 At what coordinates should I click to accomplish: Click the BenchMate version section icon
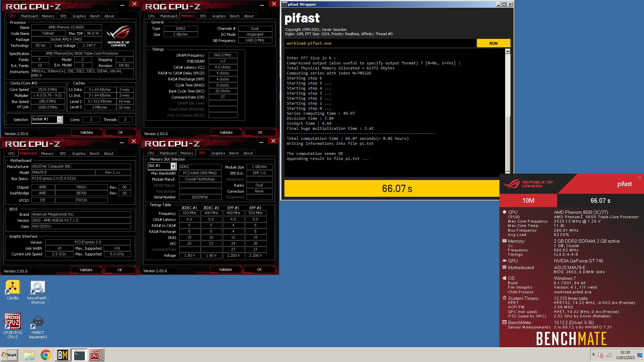(x=504, y=322)
